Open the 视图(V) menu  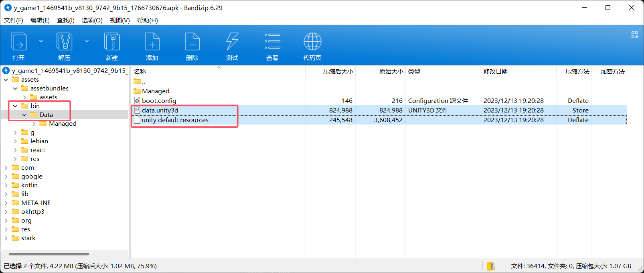120,20
